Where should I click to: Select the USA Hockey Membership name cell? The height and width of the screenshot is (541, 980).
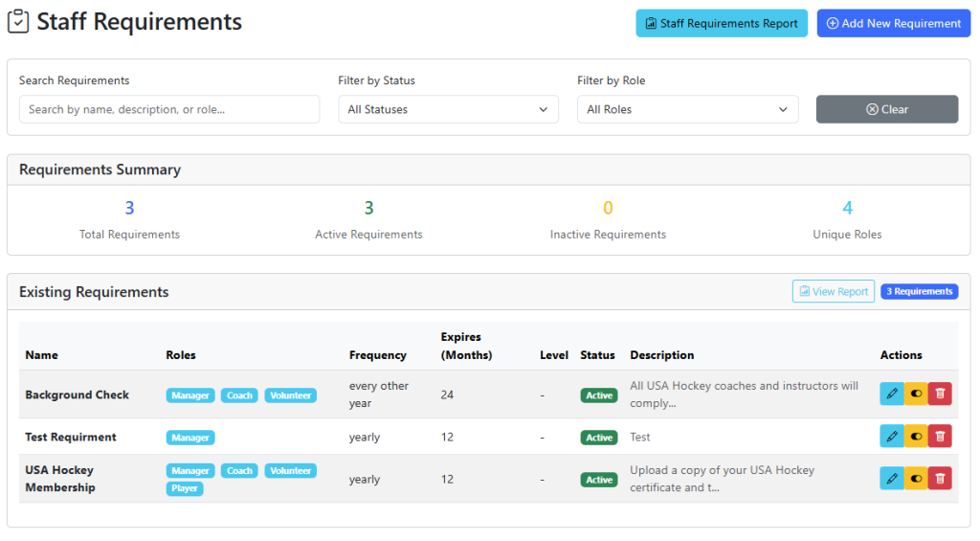pyautogui.click(x=60, y=479)
